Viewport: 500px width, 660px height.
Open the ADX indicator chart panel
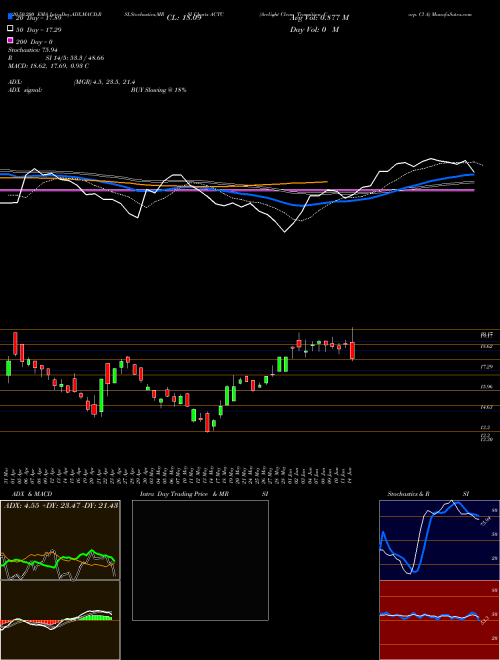(60, 540)
